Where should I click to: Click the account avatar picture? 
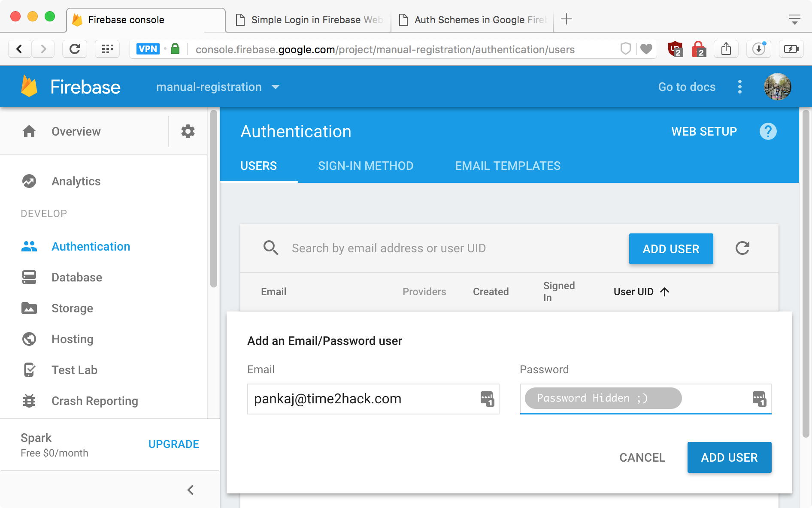coord(777,87)
